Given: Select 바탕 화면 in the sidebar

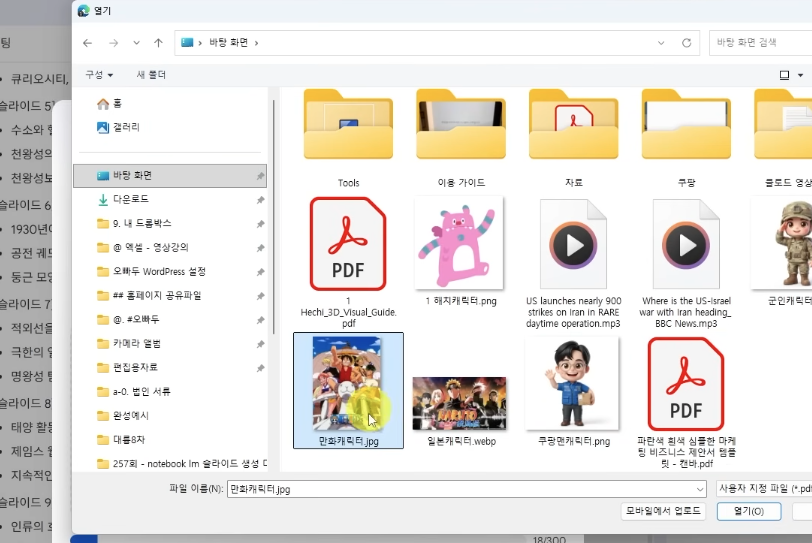Looking at the screenshot, I should pyautogui.click(x=170, y=175).
